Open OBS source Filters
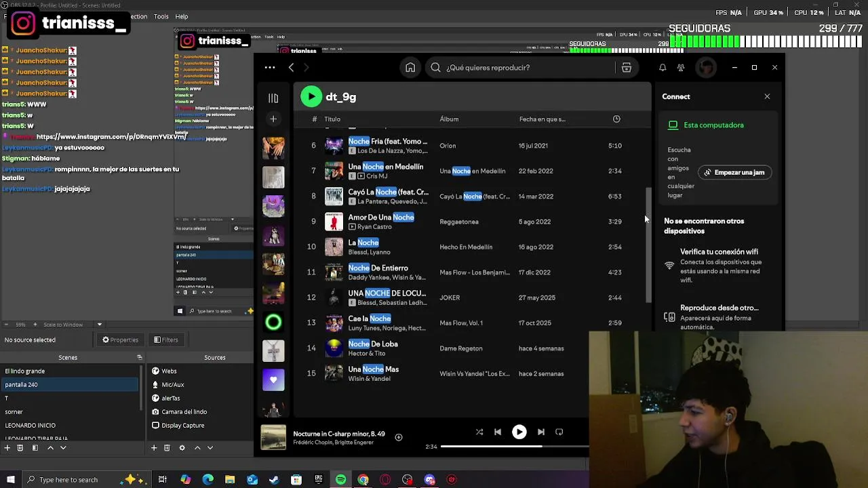868x488 pixels. point(166,340)
